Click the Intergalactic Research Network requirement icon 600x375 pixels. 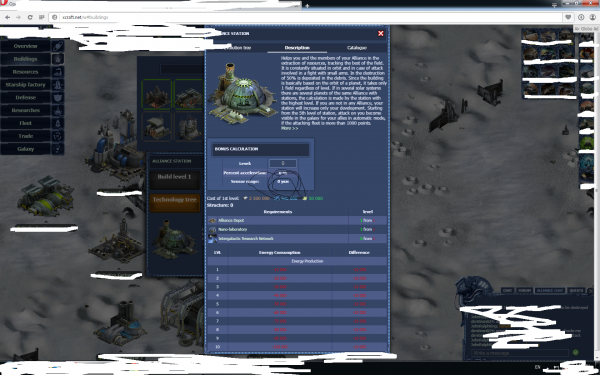point(212,238)
